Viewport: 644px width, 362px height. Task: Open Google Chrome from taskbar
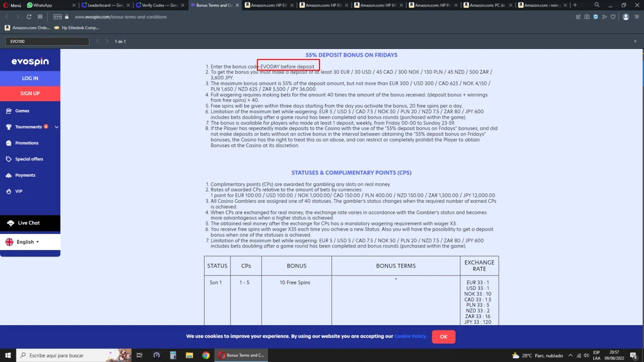pyautogui.click(x=206, y=355)
